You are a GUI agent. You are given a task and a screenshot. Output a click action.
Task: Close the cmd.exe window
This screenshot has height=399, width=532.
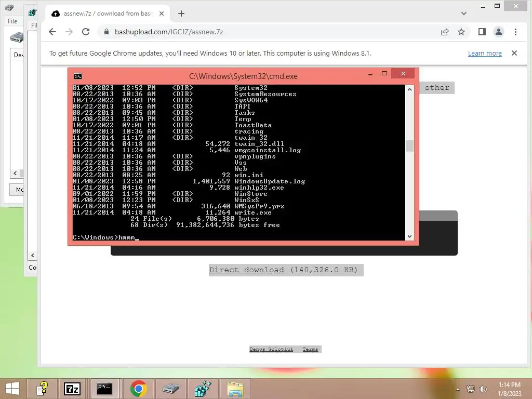(403, 74)
